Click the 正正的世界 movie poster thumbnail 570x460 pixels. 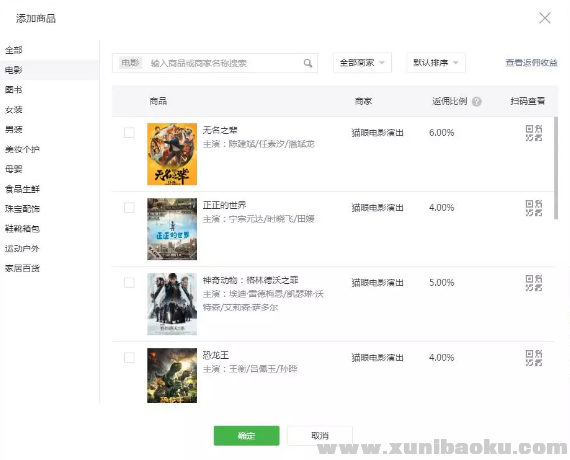172,229
